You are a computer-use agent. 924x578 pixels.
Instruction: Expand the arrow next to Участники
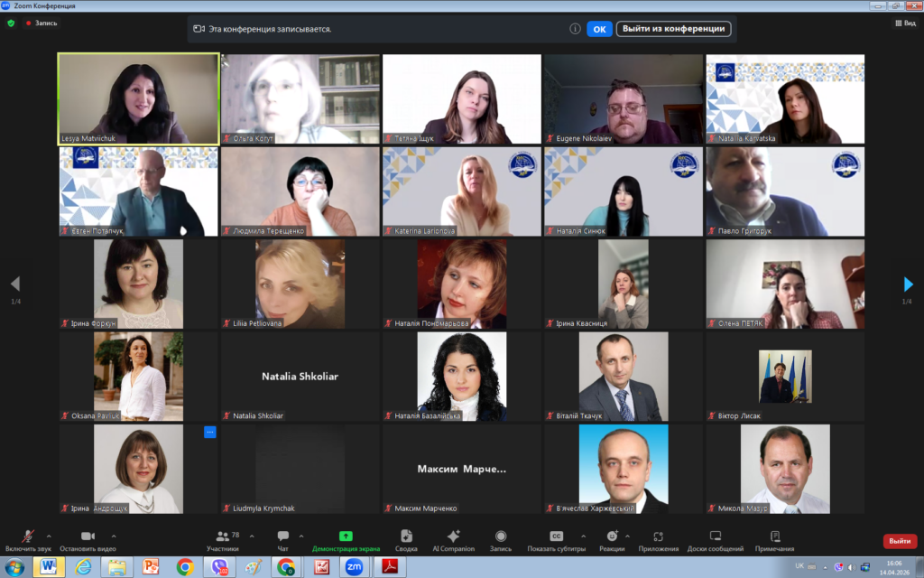coord(251,536)
